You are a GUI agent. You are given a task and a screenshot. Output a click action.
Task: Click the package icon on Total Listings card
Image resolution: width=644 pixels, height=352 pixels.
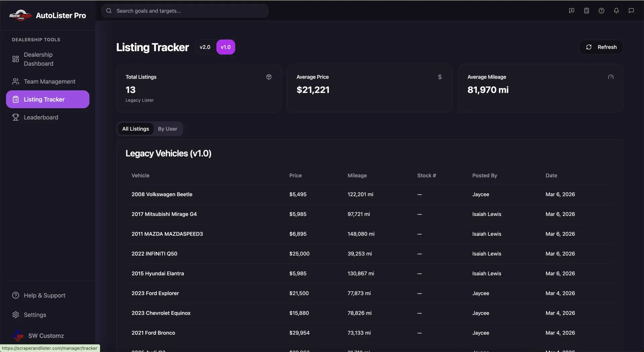pos(269,77)
